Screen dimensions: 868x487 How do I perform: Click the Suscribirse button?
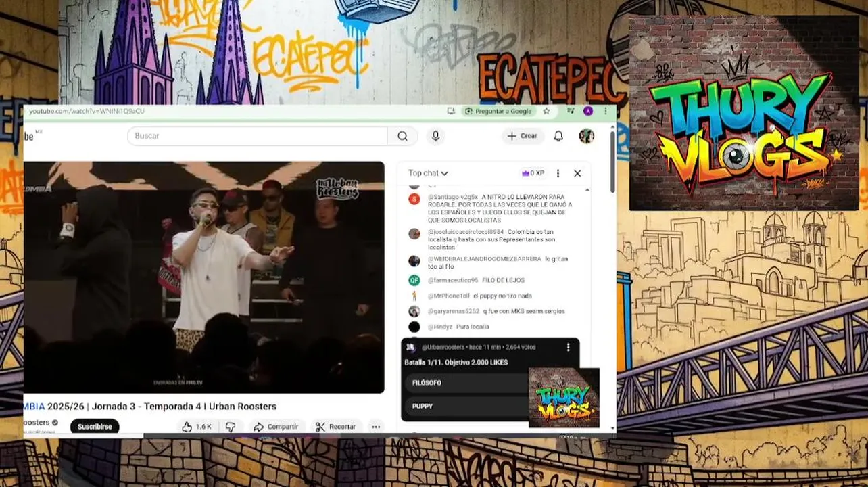(95, 427)
